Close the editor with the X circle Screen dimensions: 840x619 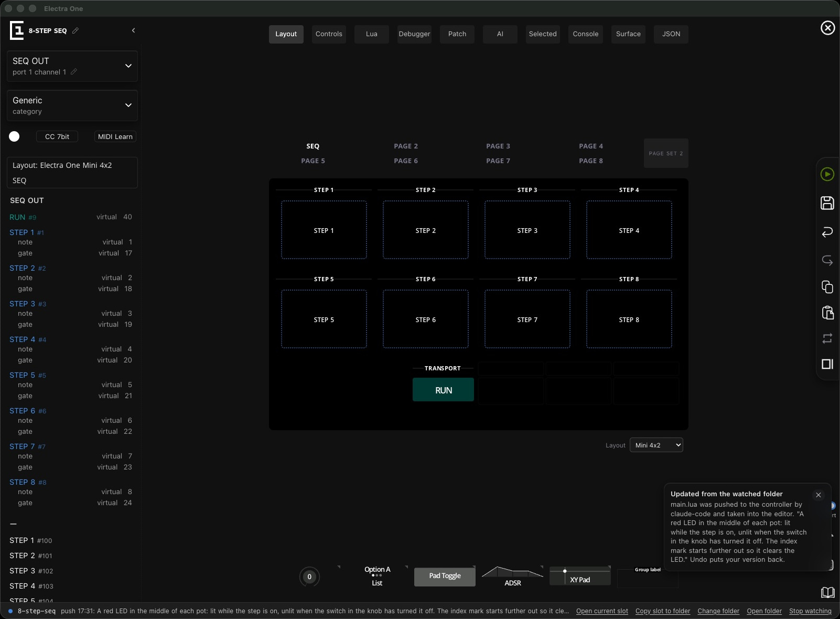tap(827, 28)
